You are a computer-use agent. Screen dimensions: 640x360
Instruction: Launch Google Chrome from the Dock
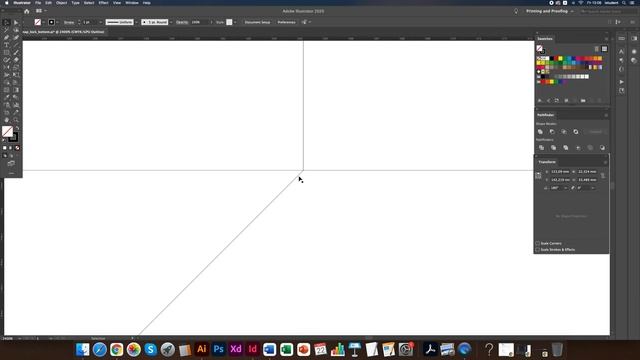[116, 349]
